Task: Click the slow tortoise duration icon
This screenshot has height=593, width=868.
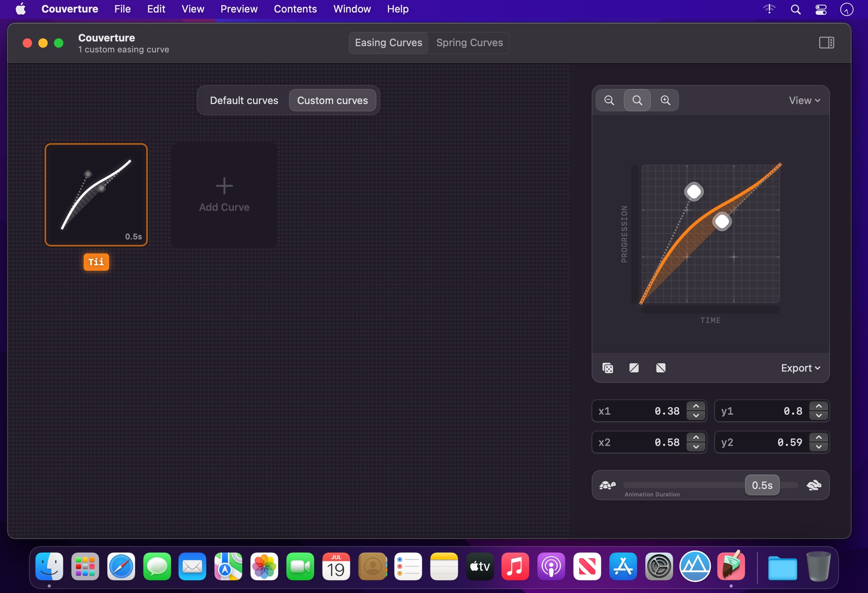Action: click(x=607, y=485)
